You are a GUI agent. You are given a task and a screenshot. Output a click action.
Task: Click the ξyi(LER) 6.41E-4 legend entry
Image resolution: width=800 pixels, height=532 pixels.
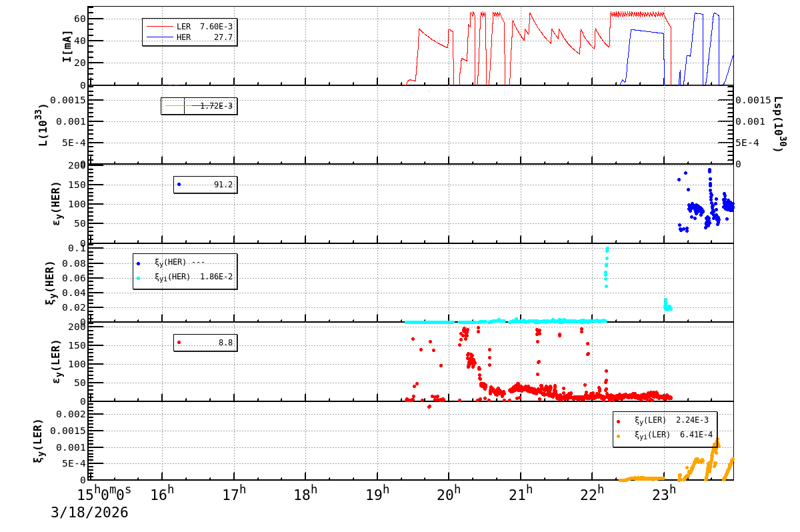click(665, 435)
